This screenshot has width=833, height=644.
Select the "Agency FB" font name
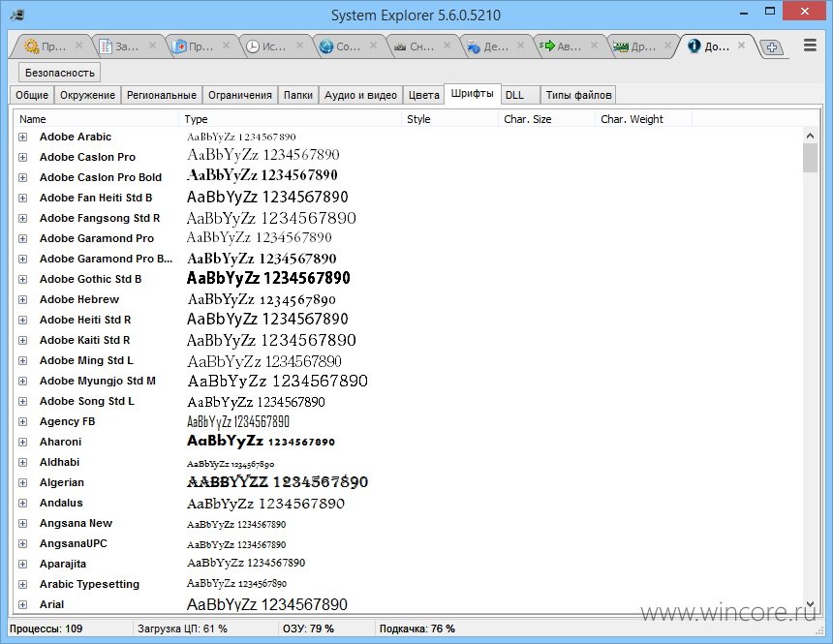tap(68, 421)
